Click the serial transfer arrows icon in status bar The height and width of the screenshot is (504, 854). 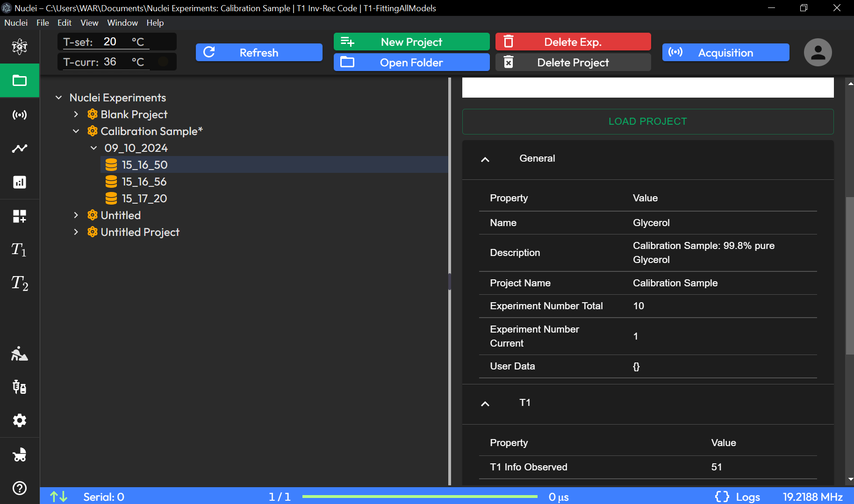(x=59, y=497)
